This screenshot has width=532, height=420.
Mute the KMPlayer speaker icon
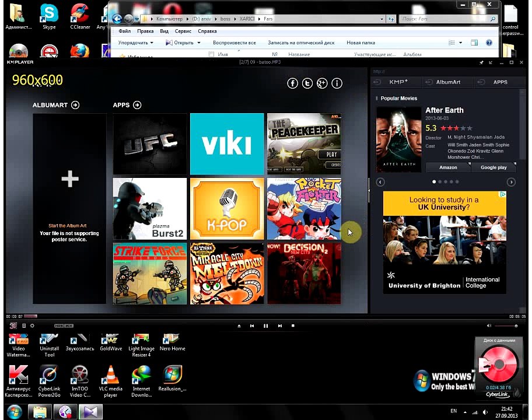pyautogui.click(x=489, y=325)
